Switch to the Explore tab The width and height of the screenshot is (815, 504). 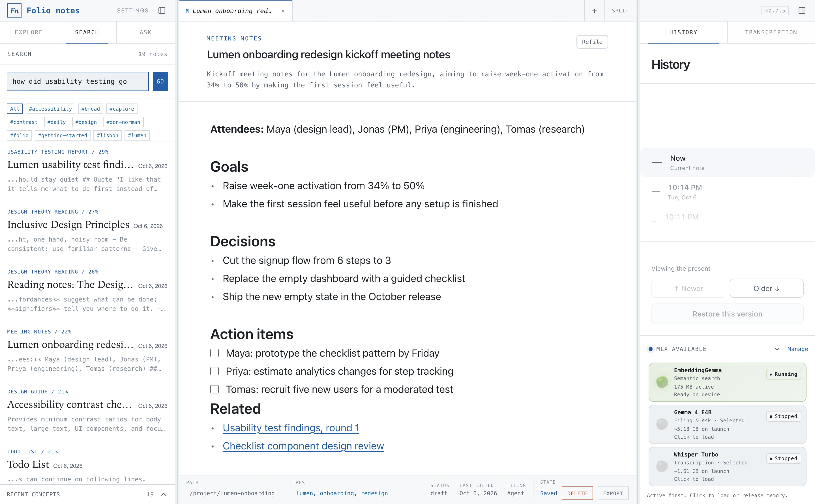[29, 32]
